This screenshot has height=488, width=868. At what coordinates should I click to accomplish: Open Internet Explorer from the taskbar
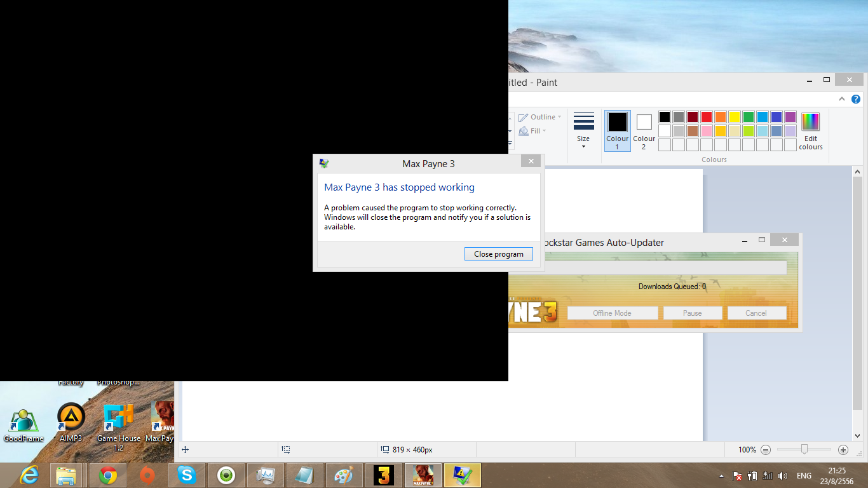(29, 475)
